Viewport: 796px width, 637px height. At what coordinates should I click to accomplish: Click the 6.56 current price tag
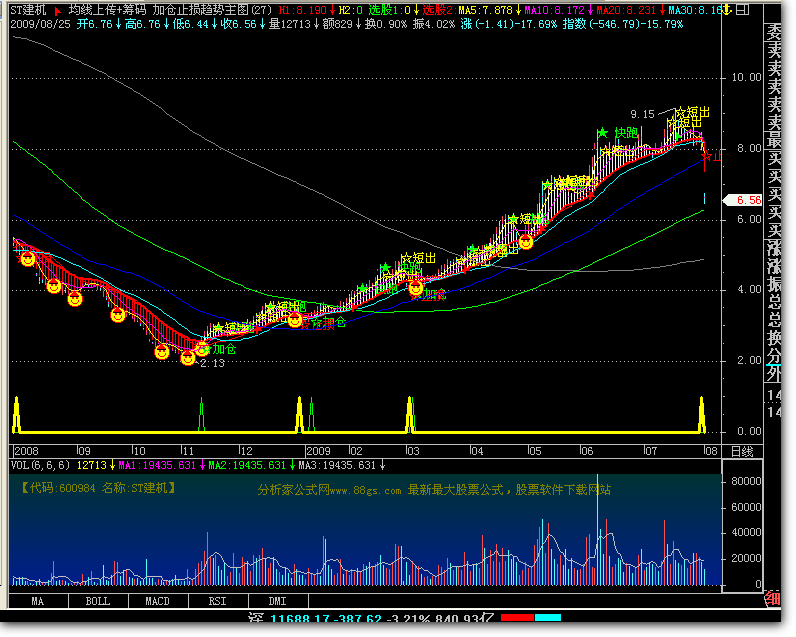pos(748,200)
